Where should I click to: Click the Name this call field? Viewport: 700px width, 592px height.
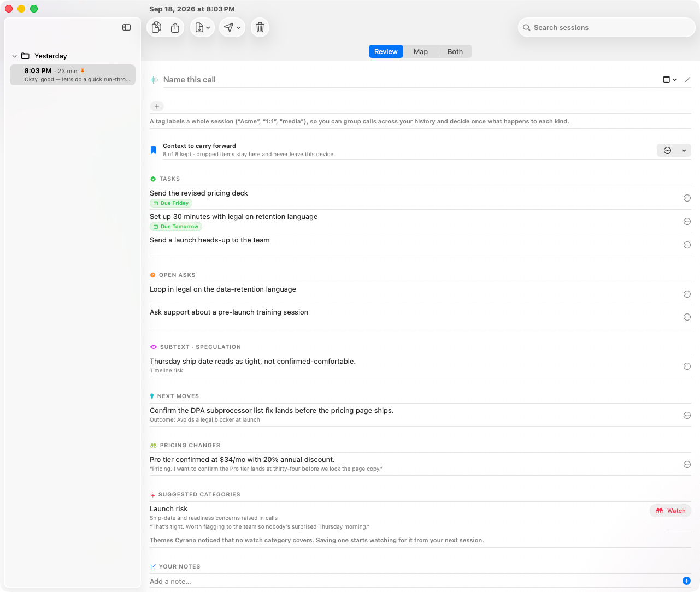tap(410, 80)
